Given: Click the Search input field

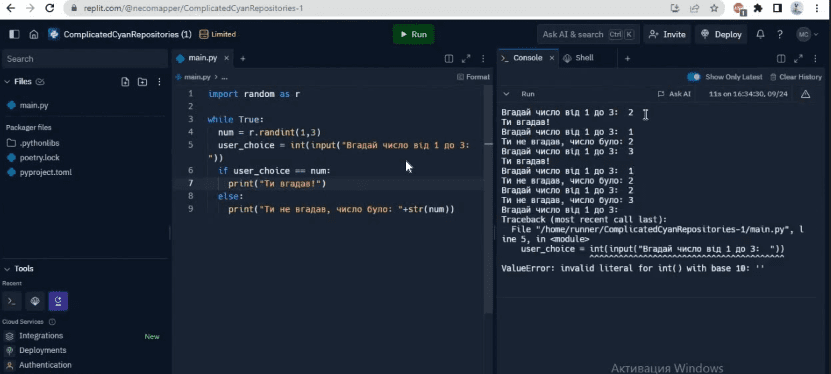Looking at the screenshot, I should 85,59.
